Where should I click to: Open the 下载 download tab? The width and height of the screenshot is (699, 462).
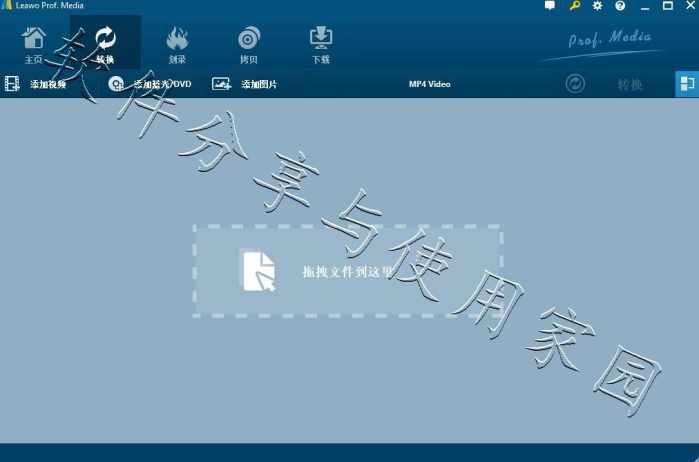pos(321,45)
